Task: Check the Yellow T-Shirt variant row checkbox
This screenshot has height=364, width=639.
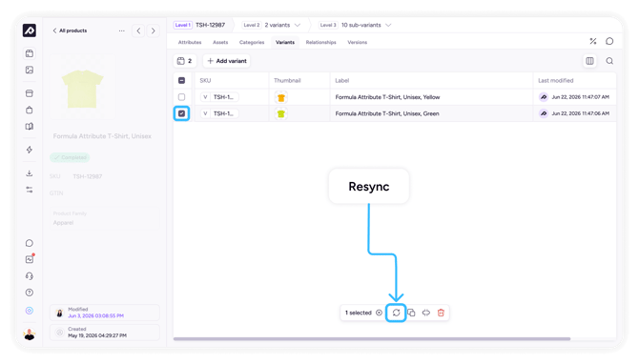Action: 182,97
